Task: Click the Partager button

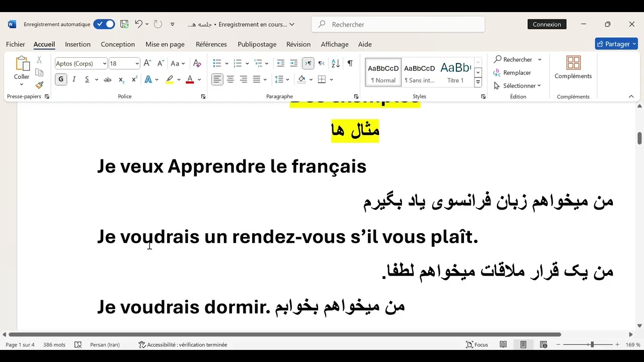Action: tap(616, 44)
